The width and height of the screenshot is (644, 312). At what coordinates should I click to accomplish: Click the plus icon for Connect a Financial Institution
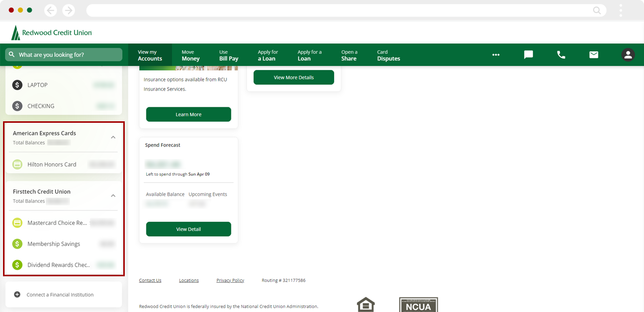click(x=17, y=295)
